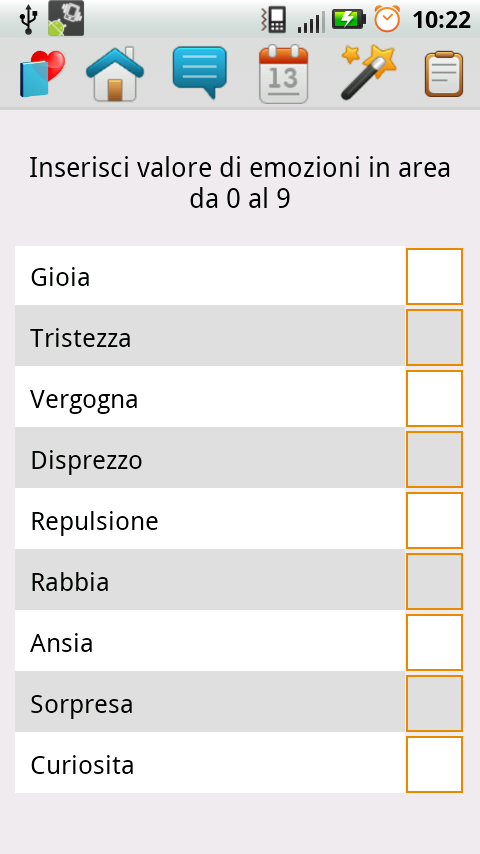Select the Rabbia value input box

(434, 581)
